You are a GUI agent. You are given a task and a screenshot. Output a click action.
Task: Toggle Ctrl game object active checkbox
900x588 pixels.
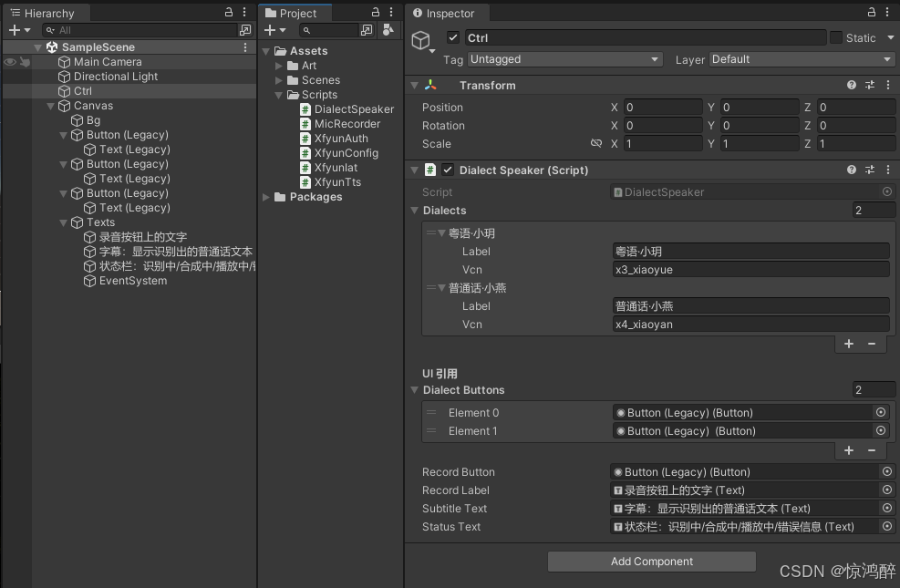453,38
